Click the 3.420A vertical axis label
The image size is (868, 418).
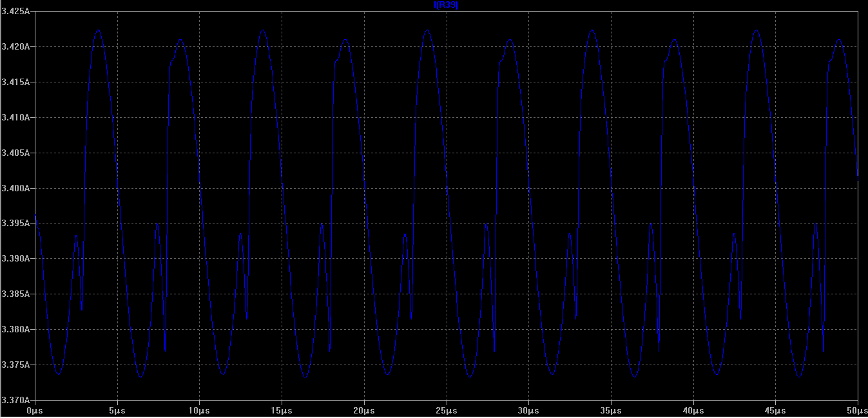pyautogui.click(x=15, y=47)
